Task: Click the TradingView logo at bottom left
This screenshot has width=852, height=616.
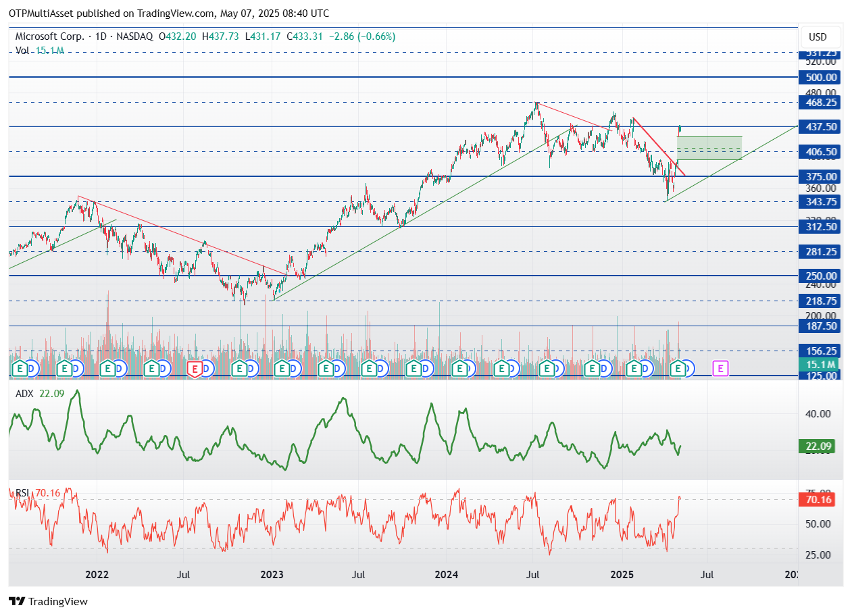Action: [49, 601]
